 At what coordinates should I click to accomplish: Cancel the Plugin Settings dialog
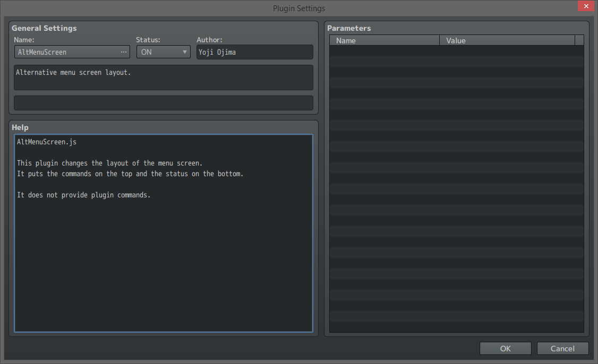click(562, 348)
